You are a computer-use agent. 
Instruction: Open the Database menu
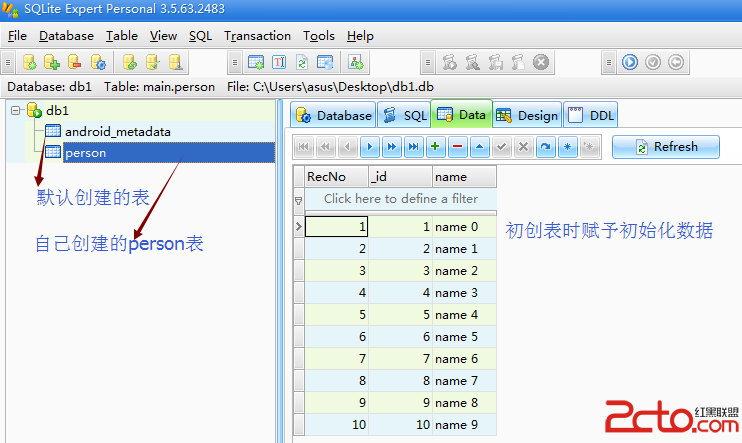pos(66,36)
